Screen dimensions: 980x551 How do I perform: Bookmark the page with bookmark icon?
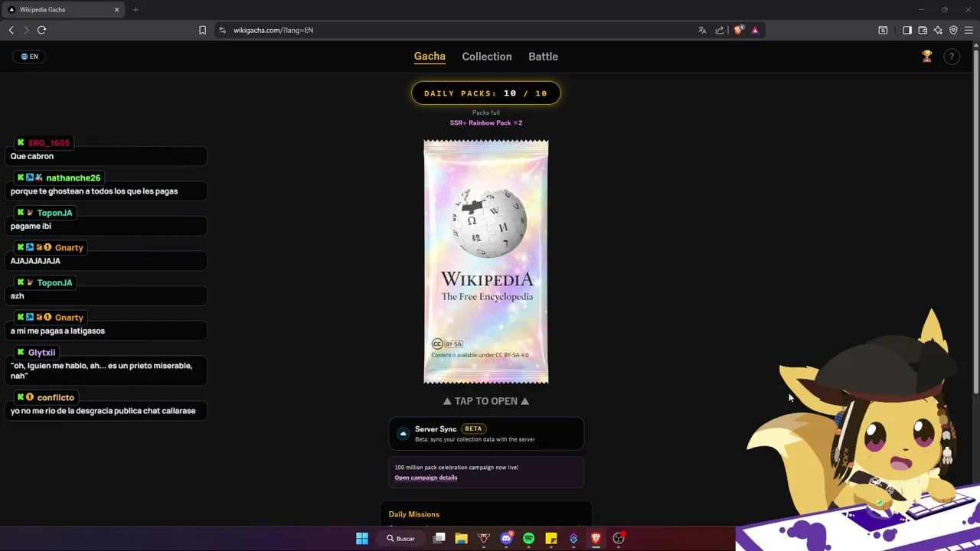coord(202,30)
